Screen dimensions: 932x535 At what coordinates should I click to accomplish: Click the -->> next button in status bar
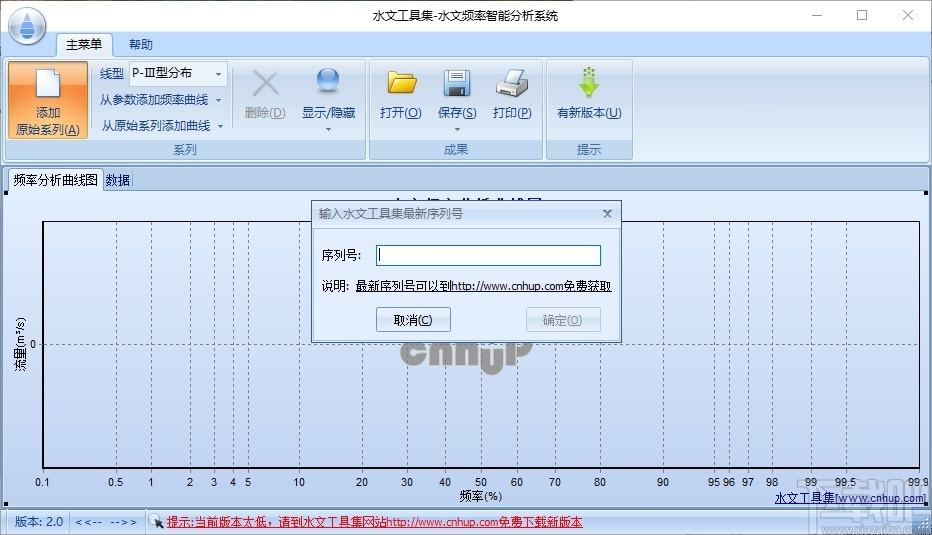(124, 522)
